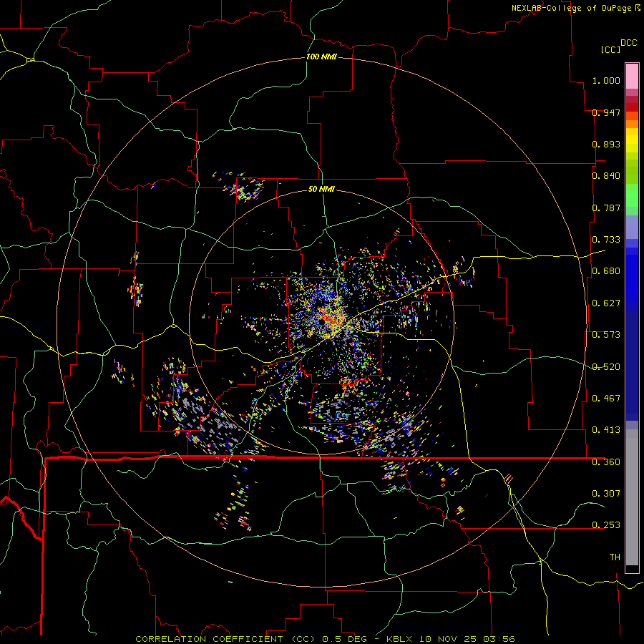Click the TH threshold label on legend
The height and width of the screenshot is (644, 644).
click(615, 557)
